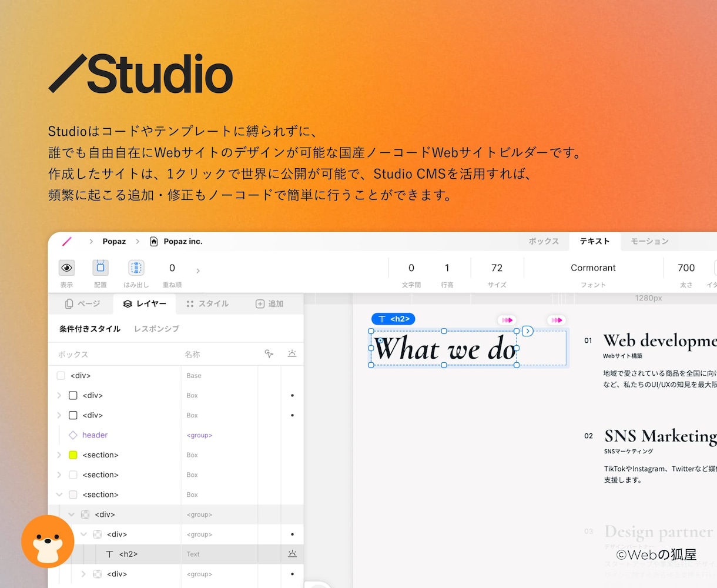Click the h2 tag label on canvas
Screen dimensions: 717x588
[393, 319]
